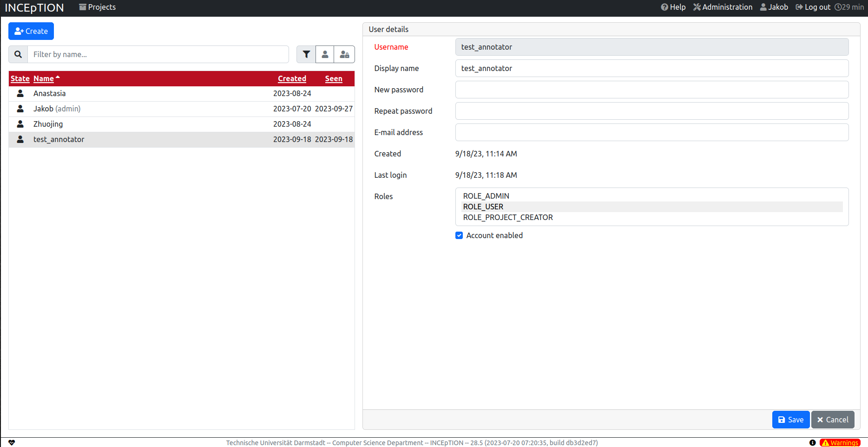Click the E-mail address field
The image size is (868, 447).
[x=652, y=132]
